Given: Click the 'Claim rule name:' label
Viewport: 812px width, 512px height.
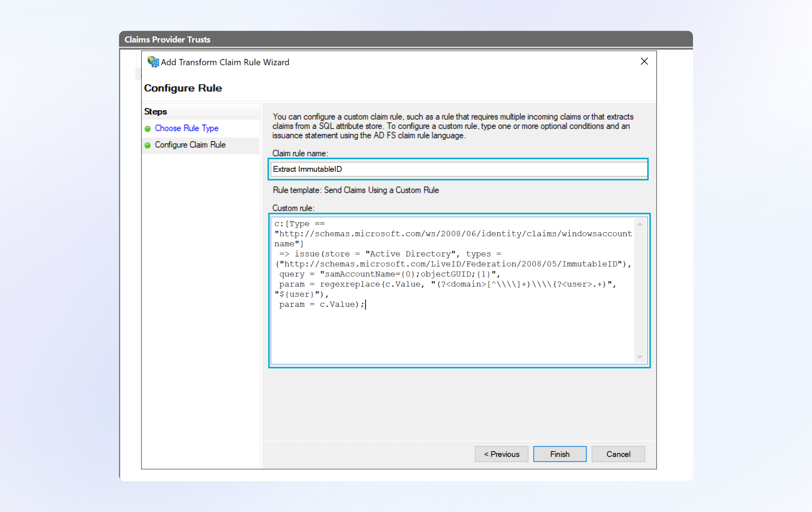Looking at the screenshot, I should point(300,154).
